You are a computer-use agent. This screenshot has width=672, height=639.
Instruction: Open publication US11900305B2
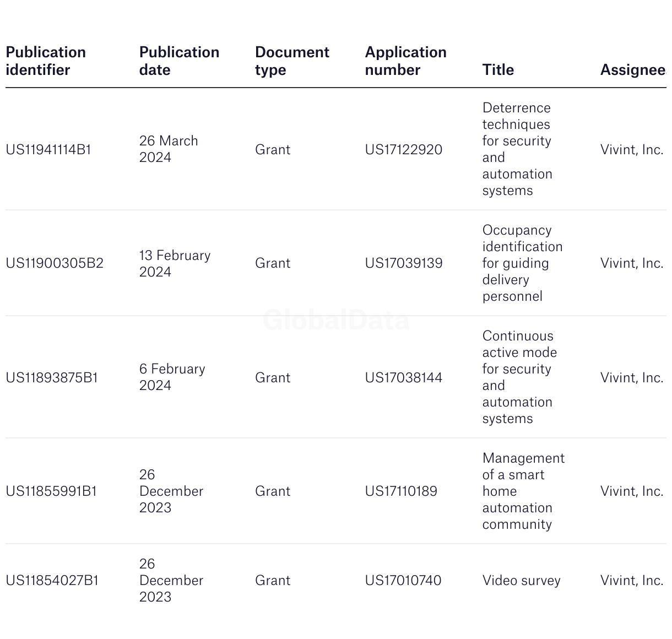pyautogui.click(x=55, y=263)
